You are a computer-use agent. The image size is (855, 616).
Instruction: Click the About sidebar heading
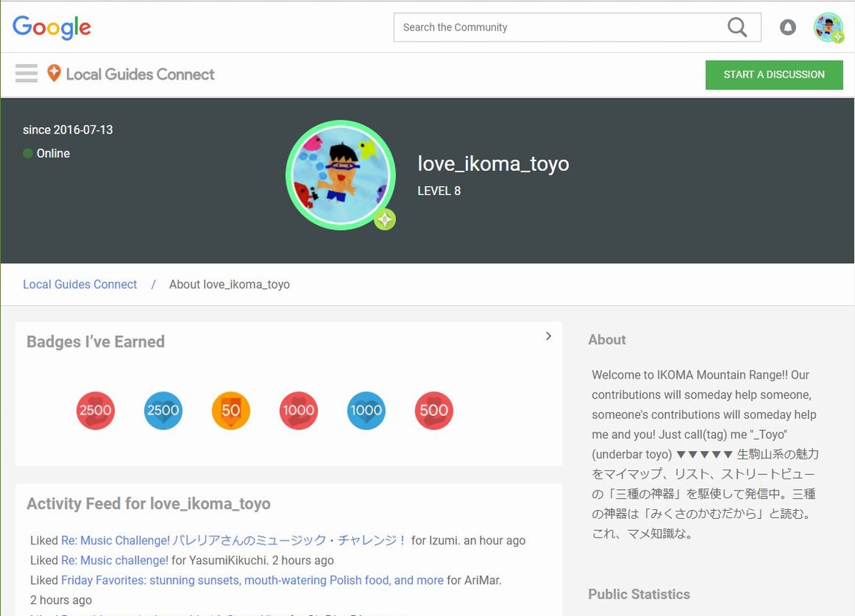click(607, 340)
